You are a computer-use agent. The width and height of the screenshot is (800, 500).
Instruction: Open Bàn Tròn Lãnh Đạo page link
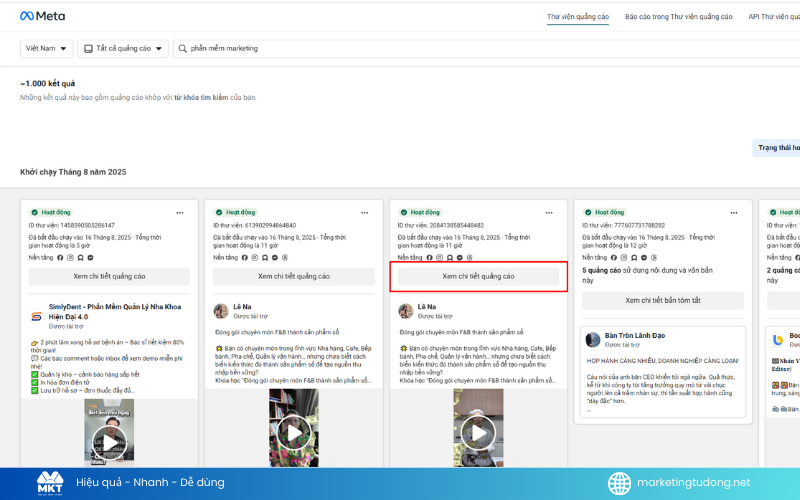point(635,336)
